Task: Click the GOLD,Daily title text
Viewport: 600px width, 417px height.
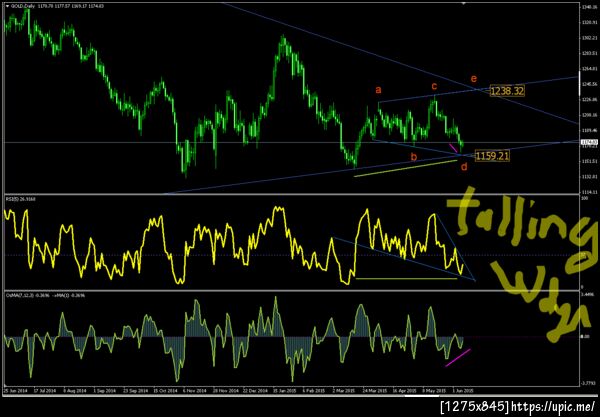Action: 23,6
